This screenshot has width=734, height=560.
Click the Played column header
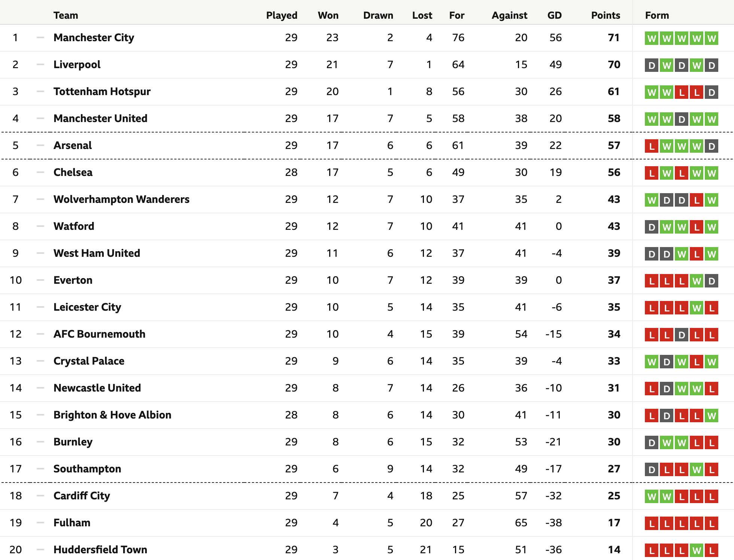281,15
